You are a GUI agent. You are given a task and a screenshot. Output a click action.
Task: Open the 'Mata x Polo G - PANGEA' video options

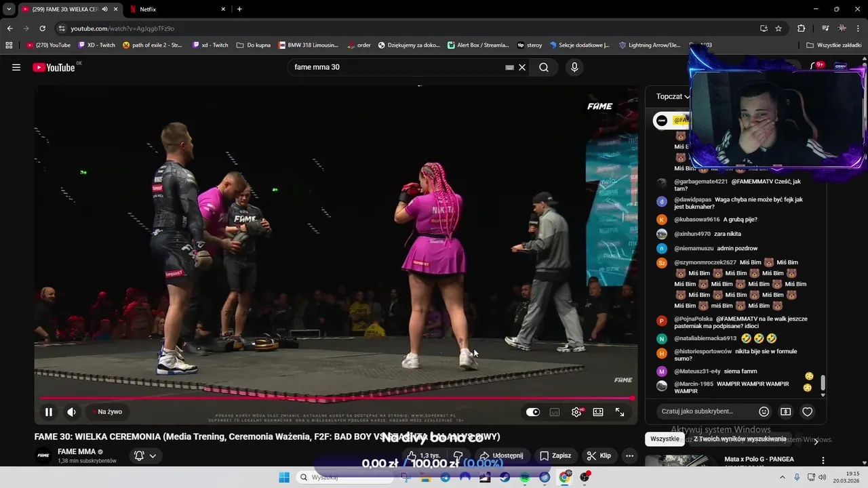pyautogui.click(x=823, y=460)
